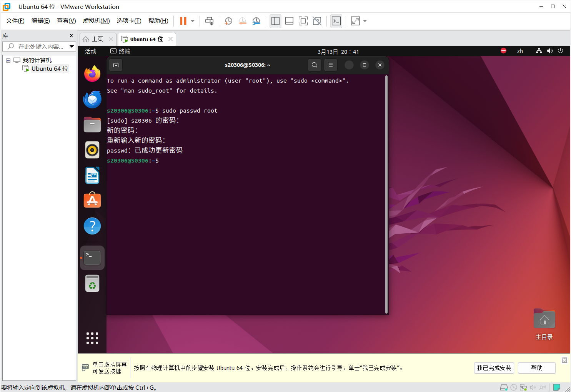This screenshot has height=392, width=571.
Task: Open the snapshot manager wrench-clock icon
Action: [x=256, y=21]
